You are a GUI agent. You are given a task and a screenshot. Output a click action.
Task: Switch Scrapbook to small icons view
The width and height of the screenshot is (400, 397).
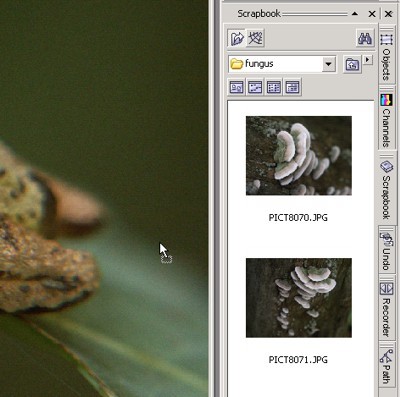click(255, 87)
